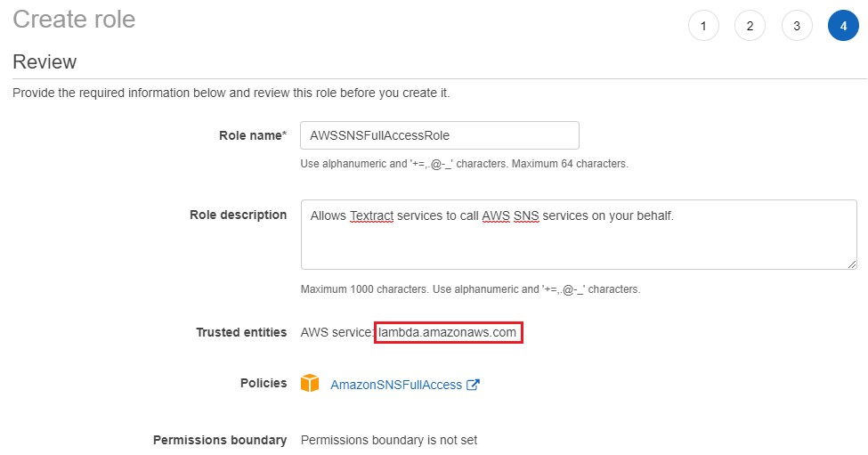Image resolution: width=868 pixels, height=455 pixels.
Task: Open external link icon beside AmazonSNSFullAccess
Action: click(x=474, y=385)
